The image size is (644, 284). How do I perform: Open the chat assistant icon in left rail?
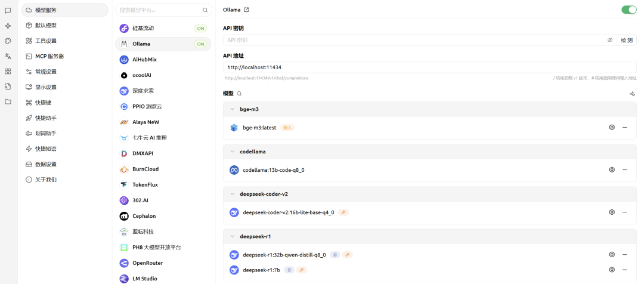8,11
